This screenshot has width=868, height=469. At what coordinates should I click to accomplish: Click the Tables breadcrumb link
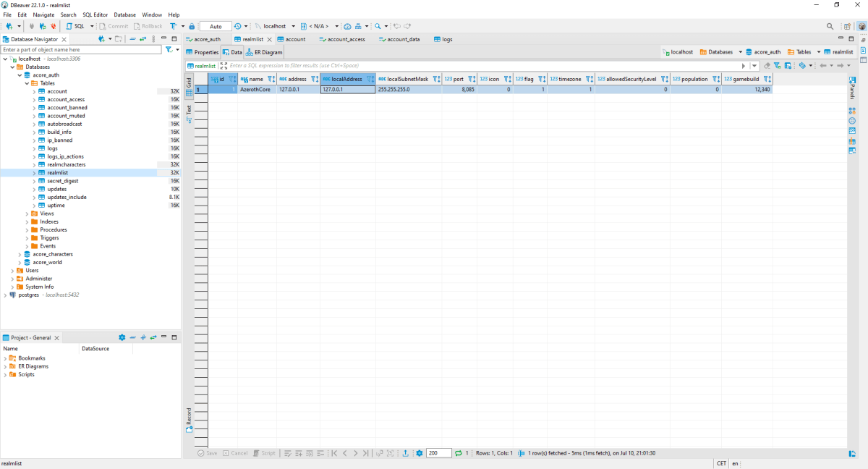pos(799,52)
